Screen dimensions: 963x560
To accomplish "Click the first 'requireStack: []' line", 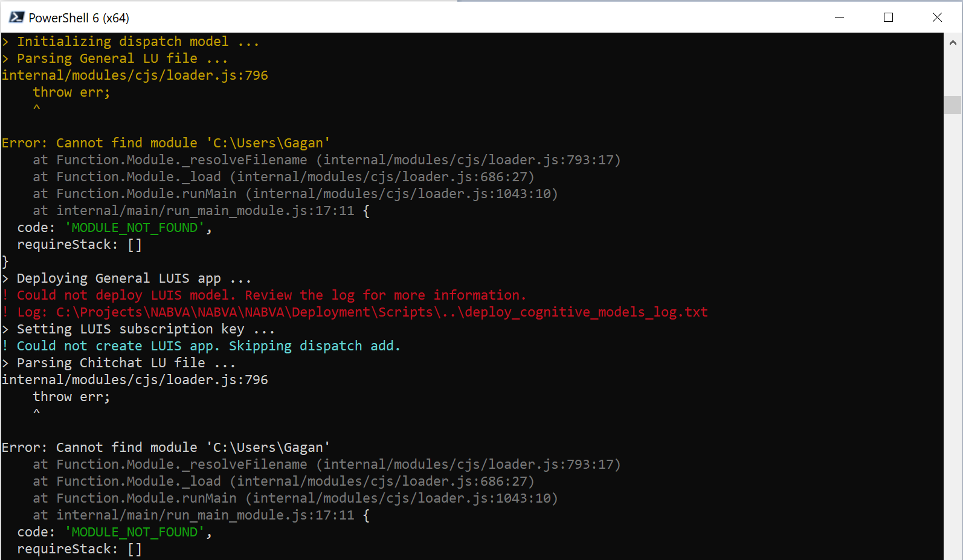I will click(x=79, y=245).
